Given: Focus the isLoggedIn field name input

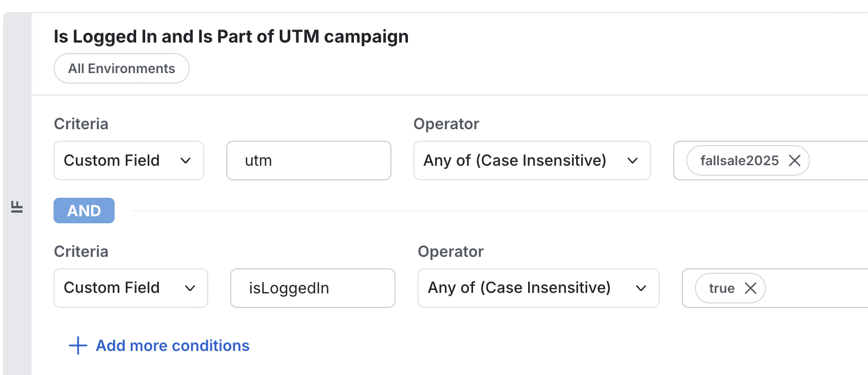Looking at the screenshot, I should tap(312, 288).
